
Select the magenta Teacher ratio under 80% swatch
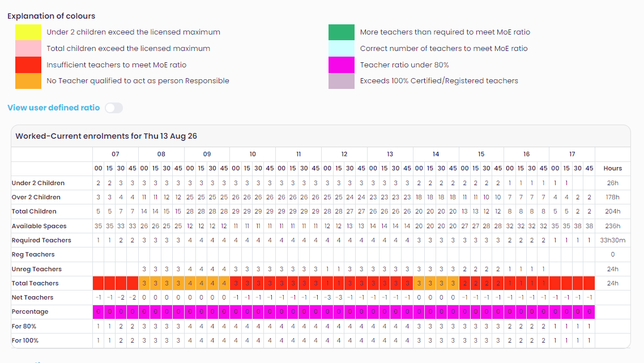[342, 65]
